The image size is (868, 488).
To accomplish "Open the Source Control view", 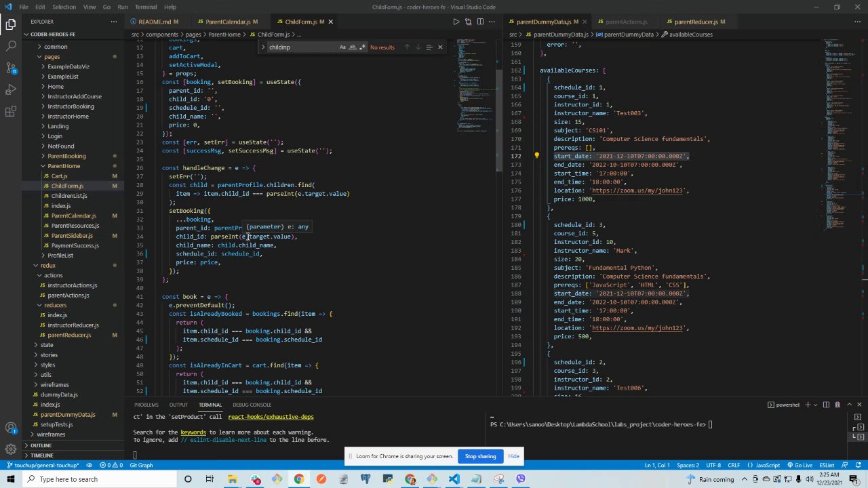I will [11, 68].
